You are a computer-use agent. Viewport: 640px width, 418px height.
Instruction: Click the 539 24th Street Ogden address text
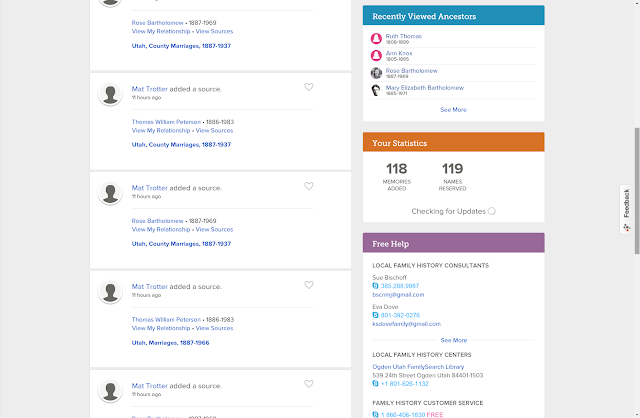tap(427, 375)
